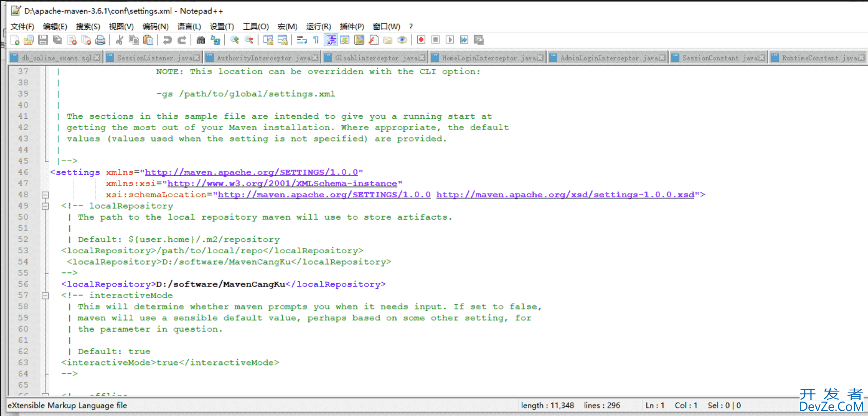Click the Open file folder icon
Viewport: 868px width, 416px height.
(x=29, y=40)
